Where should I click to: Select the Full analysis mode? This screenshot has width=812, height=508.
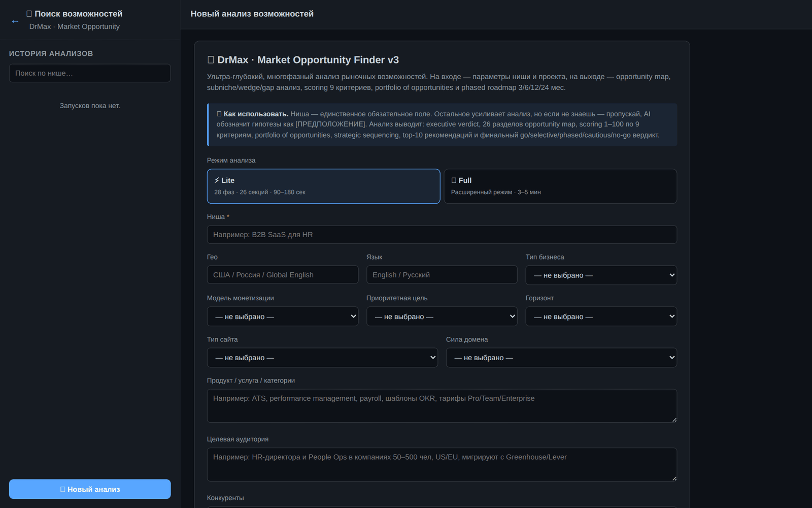point(560,186)
